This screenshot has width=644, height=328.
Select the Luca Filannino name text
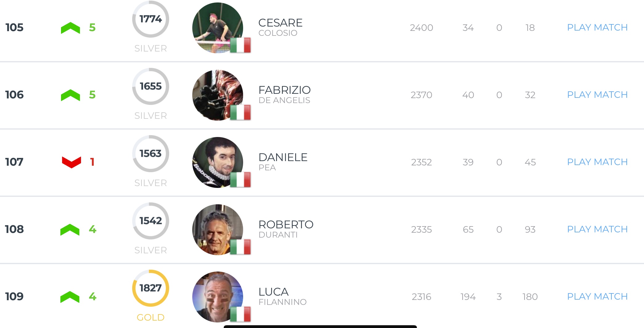(282, 296)
